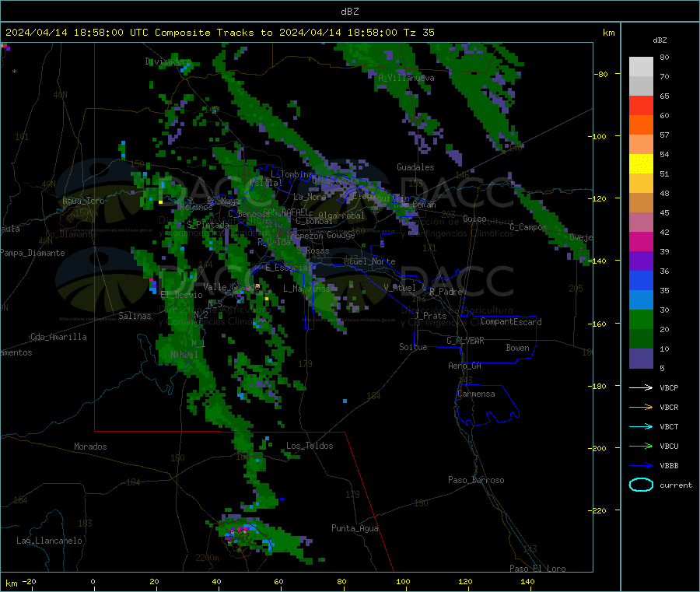Click the S_Pintada map label

(x=208, y=225)
